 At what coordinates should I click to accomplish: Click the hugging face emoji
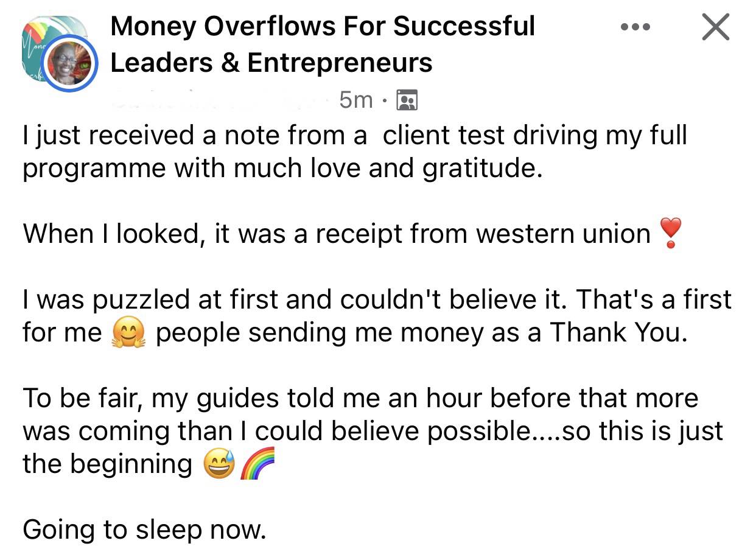point(128,334)
